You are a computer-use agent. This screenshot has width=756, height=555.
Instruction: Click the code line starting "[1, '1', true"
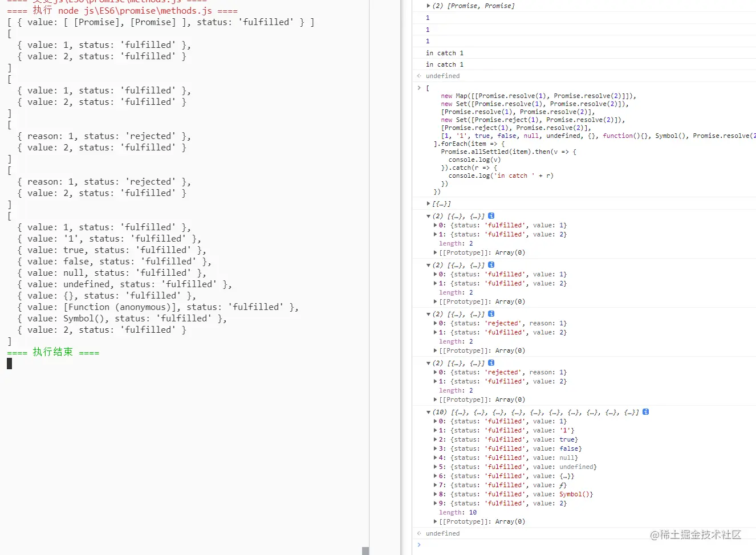tap(598, 136)
